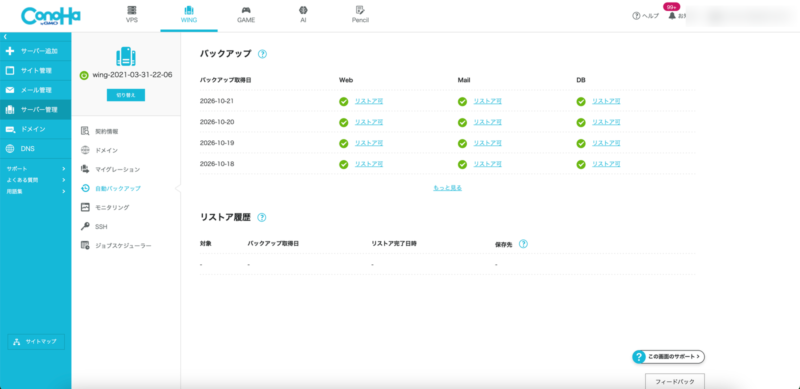Click green check icon for Mail 2026-10-20

[x=462, y=123]
